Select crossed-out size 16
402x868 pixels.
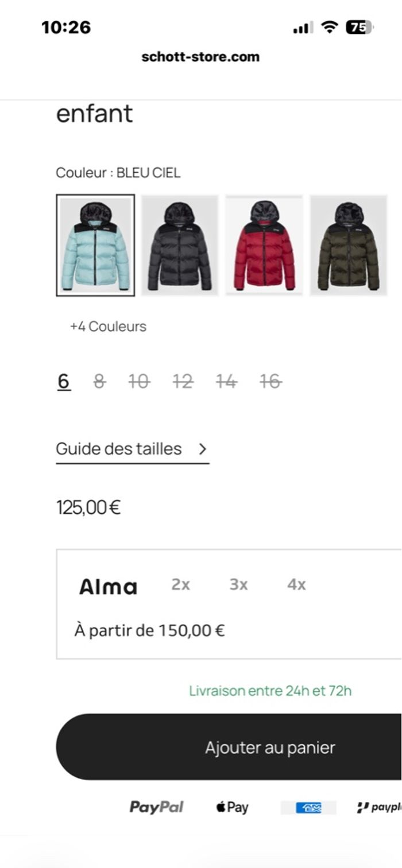[x=270, y=381]
